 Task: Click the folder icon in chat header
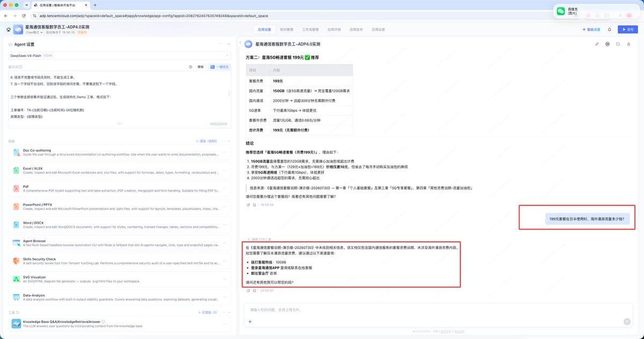[618, 44]
